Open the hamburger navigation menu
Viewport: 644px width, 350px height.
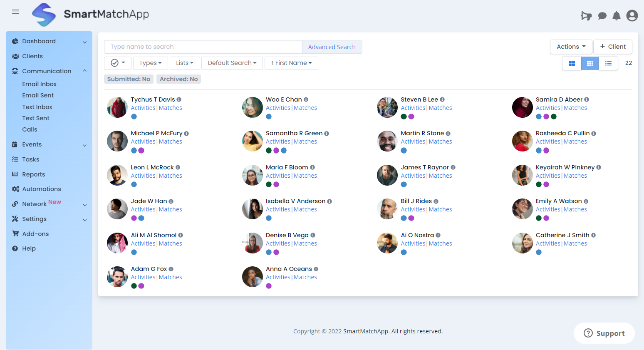pos(15,12)
